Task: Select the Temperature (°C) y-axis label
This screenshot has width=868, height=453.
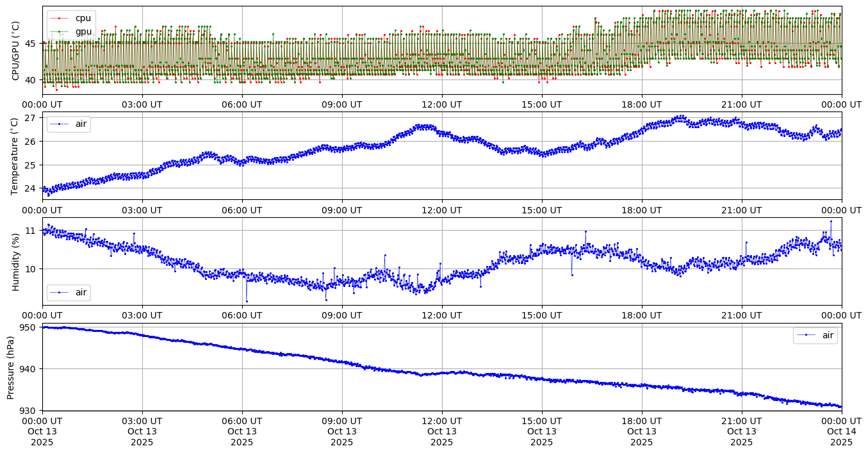Action: click(16, 156)
